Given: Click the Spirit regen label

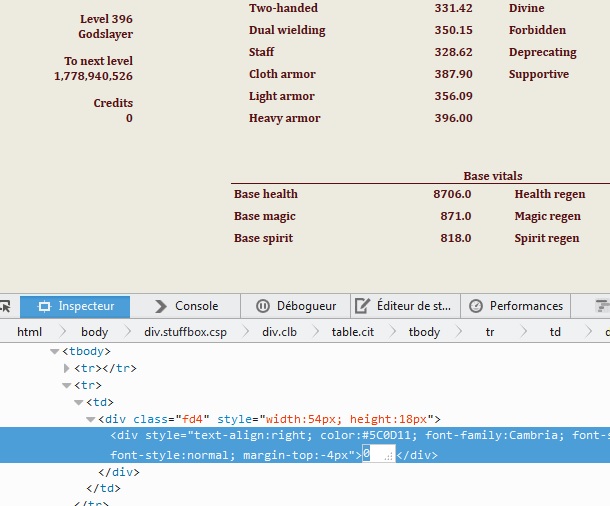Looking at the screenshot, I should pyautogui.click(x=547, y=238).
